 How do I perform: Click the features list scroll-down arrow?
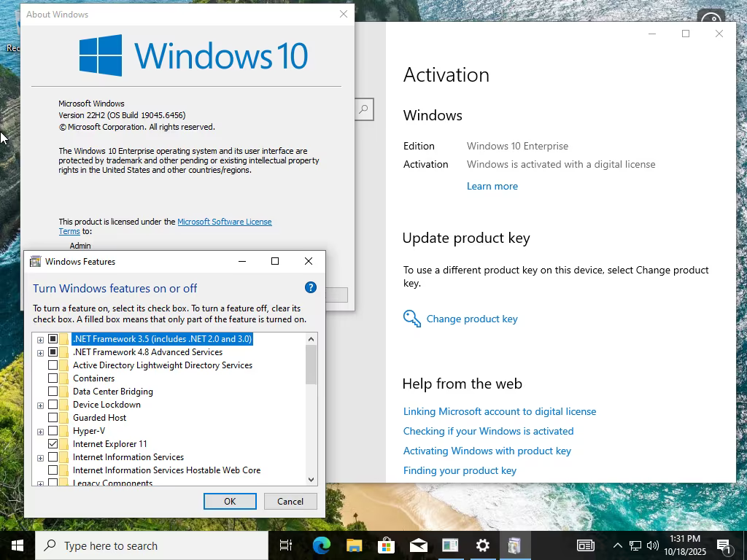pyautogui.click(x=311, y=480)
